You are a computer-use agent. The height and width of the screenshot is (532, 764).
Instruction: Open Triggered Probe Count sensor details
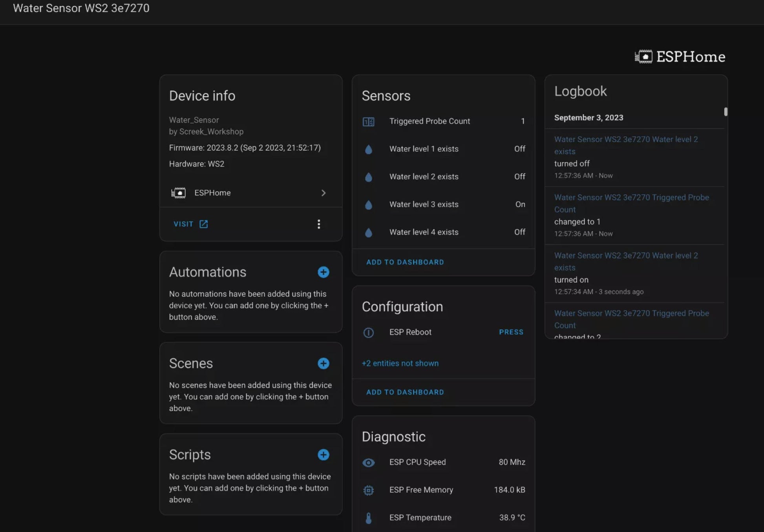(444, 121)
